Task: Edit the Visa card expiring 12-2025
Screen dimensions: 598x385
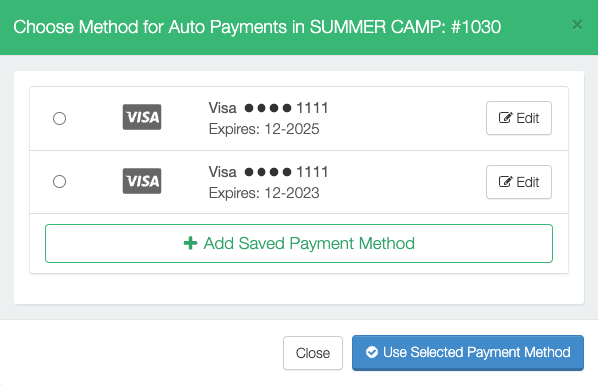Action: (x=519, y=118)
